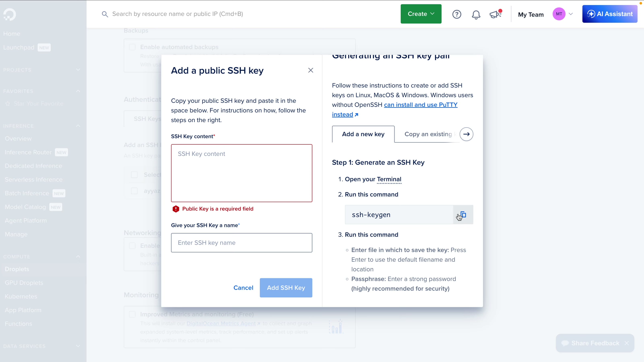This screenshot has height=362, width=644.
Task: Click the Terminal term link
Action: pyautogui.click(x=389, y=179)
